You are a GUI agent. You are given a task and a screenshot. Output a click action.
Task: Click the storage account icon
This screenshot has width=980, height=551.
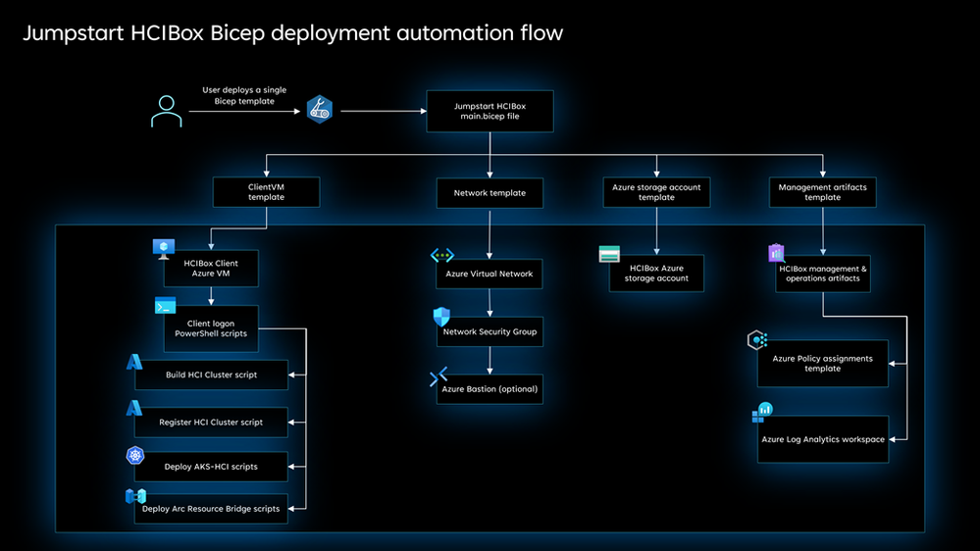(609, 254)
